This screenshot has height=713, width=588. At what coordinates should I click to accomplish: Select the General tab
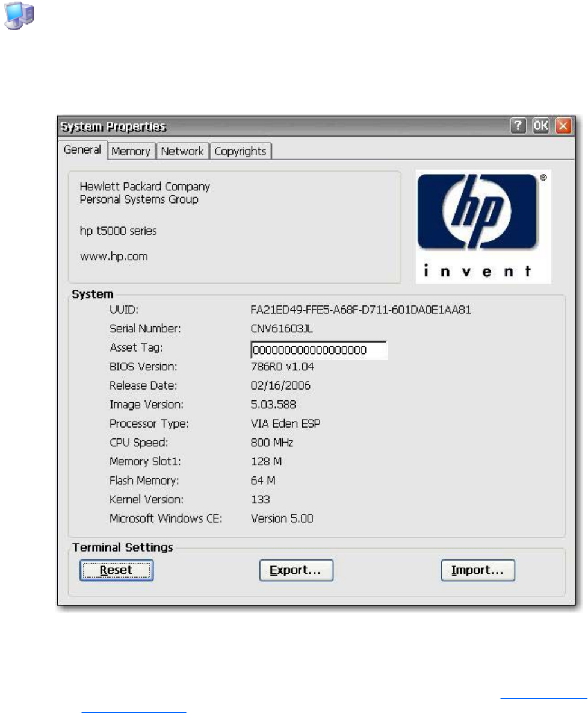click(82, 149)
